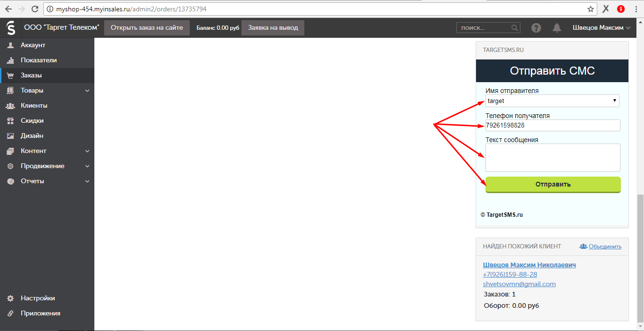Expand the Отчеты submenu chevron
This screenshot has width=644, height=331.
pyautogui.click(x=87, y=181)
